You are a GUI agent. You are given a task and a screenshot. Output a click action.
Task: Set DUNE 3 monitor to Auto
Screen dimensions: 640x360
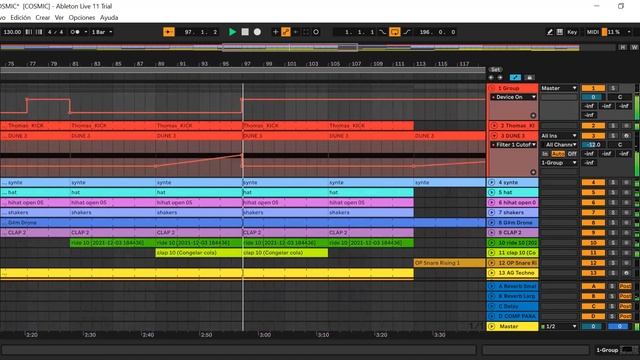pyautogui.click(x=558, y=153)
